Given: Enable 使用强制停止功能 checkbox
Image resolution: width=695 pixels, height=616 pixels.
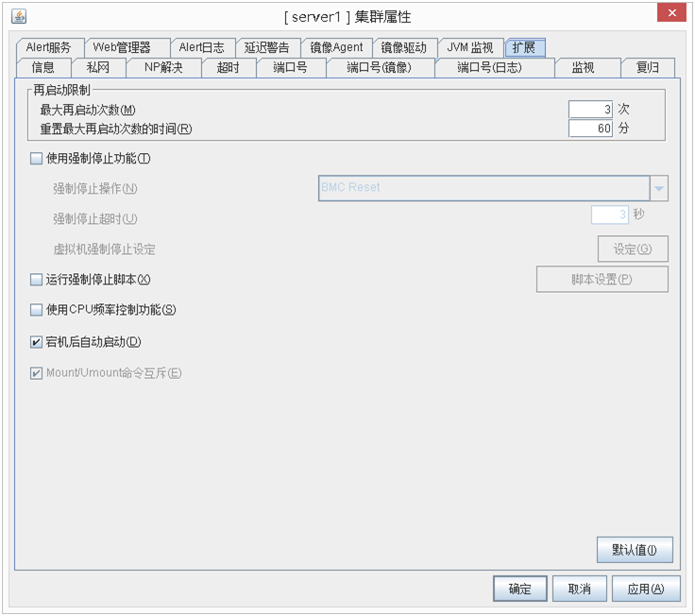Looking at the screenshot, I should (x=36, y=159).
